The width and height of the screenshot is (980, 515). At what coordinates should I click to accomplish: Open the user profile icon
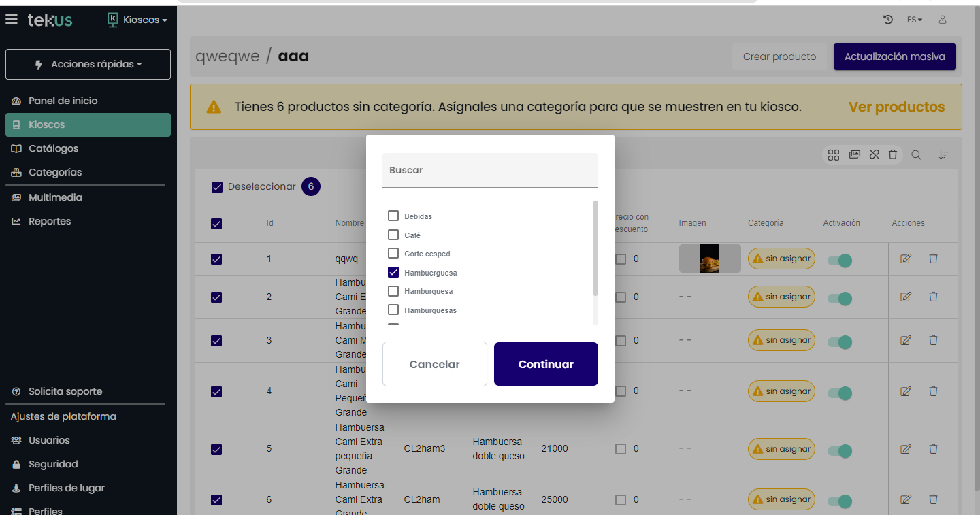[943, 20]
